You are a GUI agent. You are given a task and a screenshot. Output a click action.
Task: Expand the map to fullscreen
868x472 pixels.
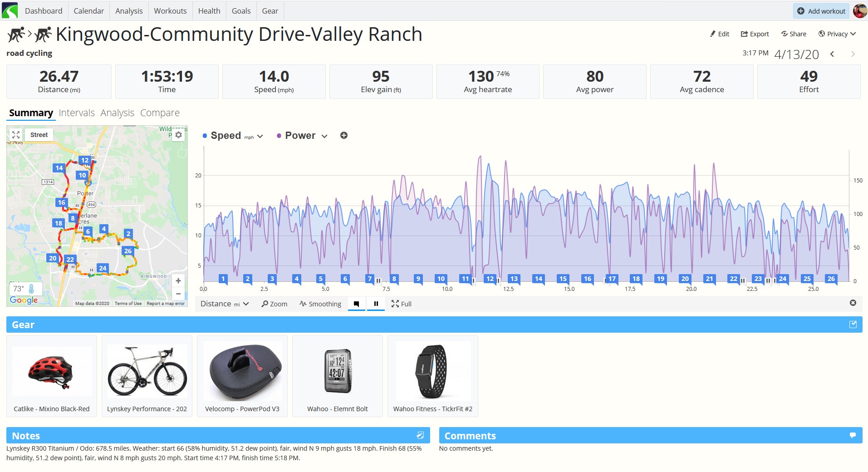point(16,135)
